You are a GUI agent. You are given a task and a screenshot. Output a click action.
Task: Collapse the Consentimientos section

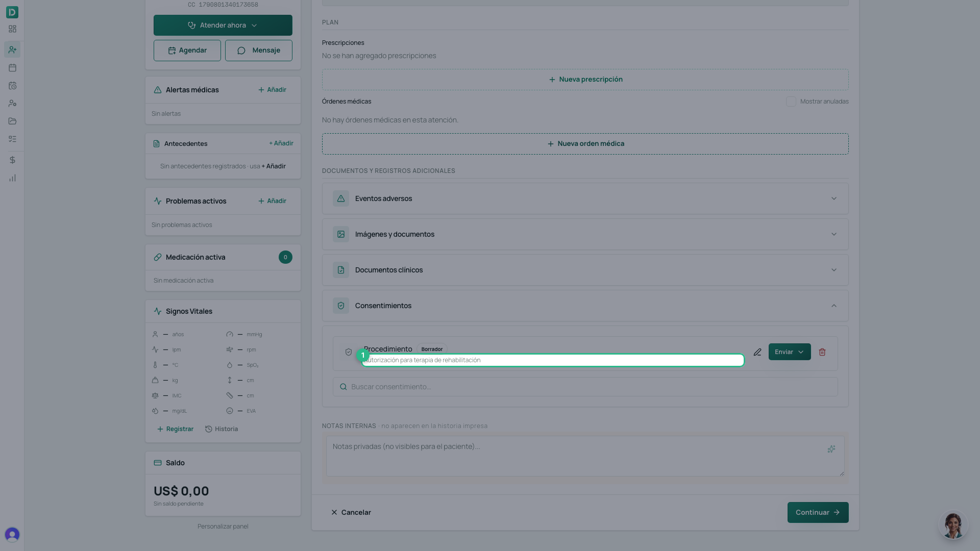[x=585, y=306]
